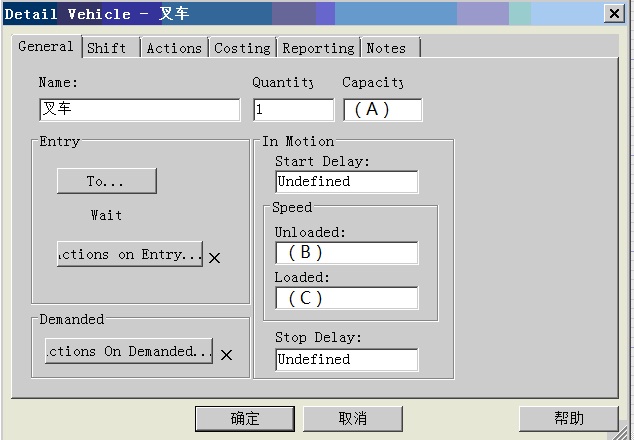Focus the Quantity input field
634x440 pixels.
pos(293,110)
